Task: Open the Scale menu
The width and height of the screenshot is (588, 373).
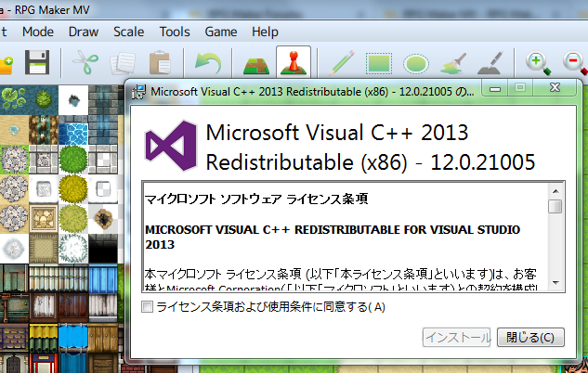Action: tap(128, 32)
